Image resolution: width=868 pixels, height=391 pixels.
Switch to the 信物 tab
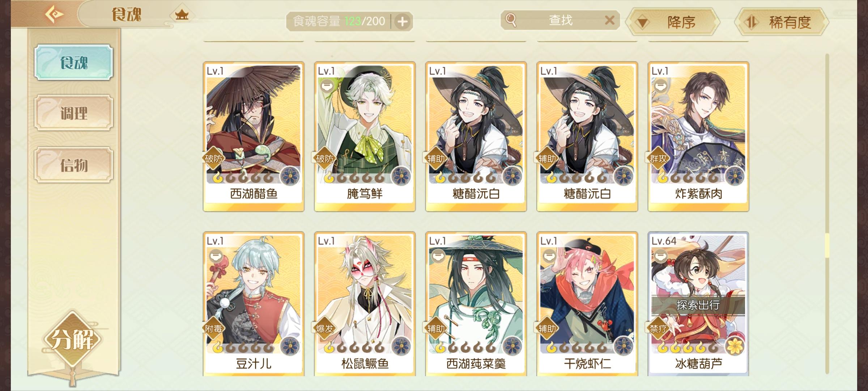[74, 165]
